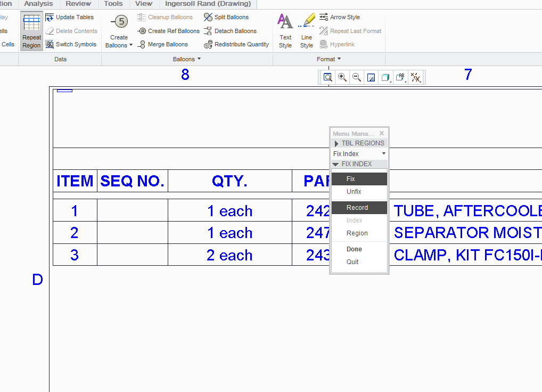The height and width of the screenshot is (392, 542).
Task: Select Unfix in the FIX INDEX menu
Action: (x=359, y=192)
